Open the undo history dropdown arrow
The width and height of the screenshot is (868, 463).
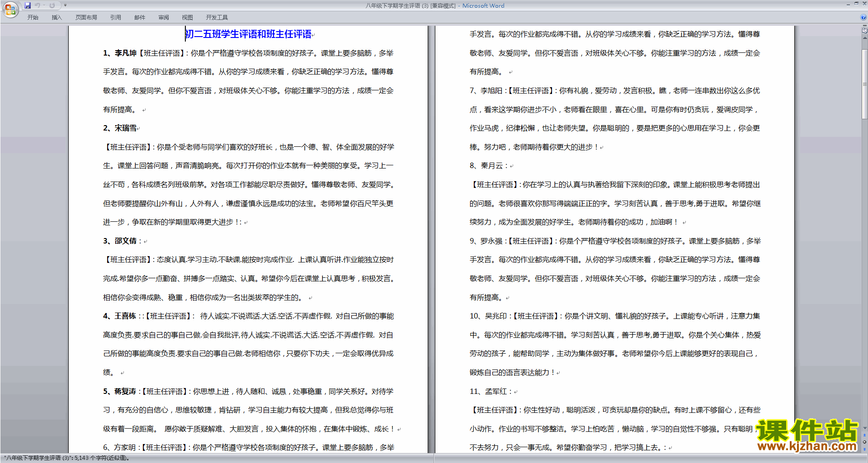pyautogui.click(x=44, y=5)
